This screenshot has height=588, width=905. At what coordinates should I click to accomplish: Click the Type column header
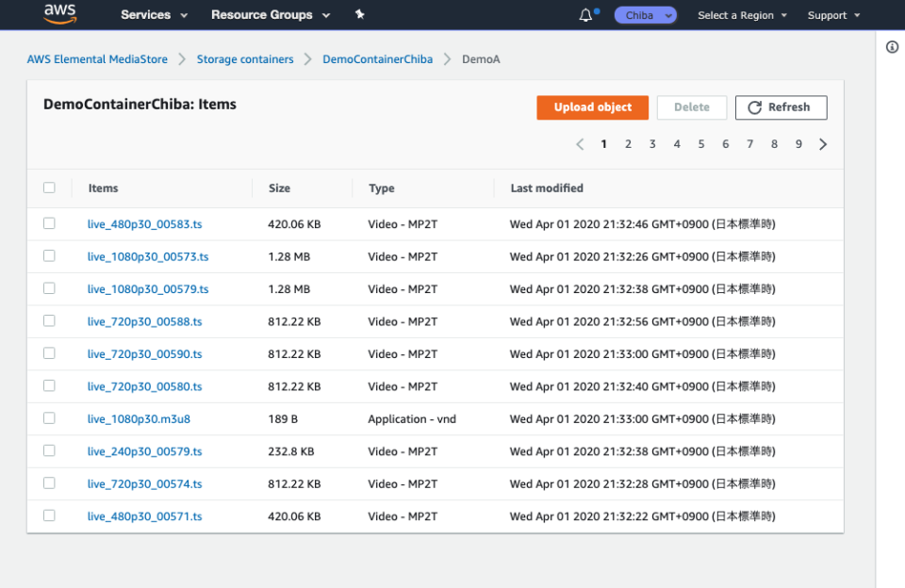coord(382,188)
